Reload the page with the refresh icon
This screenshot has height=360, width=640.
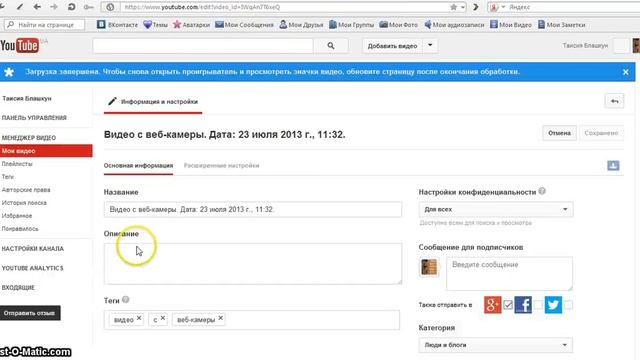[x=71, y=7]
